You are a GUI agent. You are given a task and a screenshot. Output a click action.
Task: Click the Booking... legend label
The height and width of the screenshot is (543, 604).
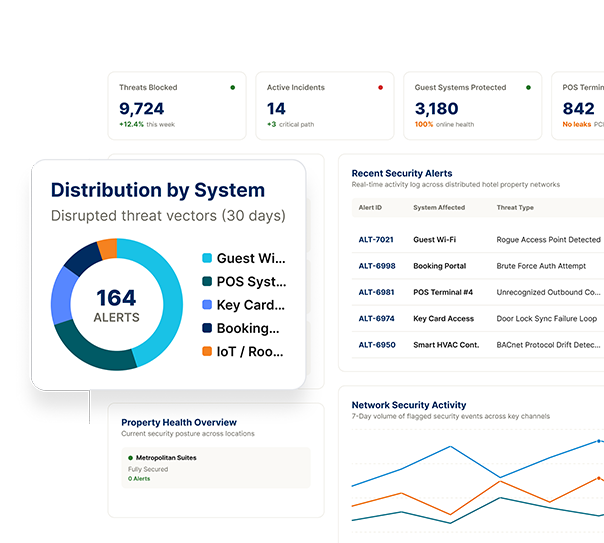[x=248, y=328]
